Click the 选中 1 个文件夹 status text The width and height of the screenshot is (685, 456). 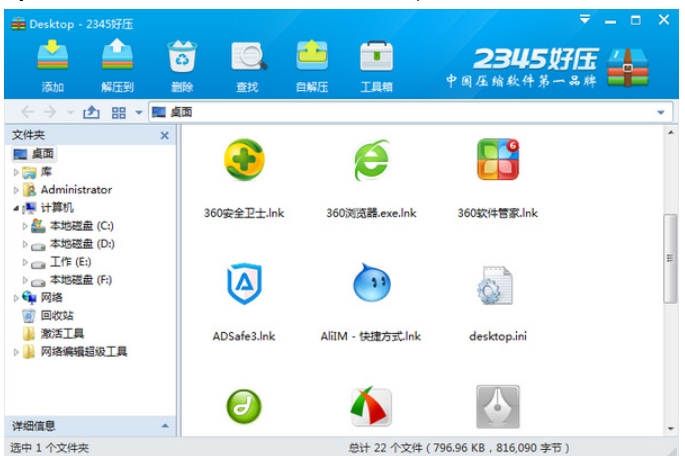pos(49,448)
